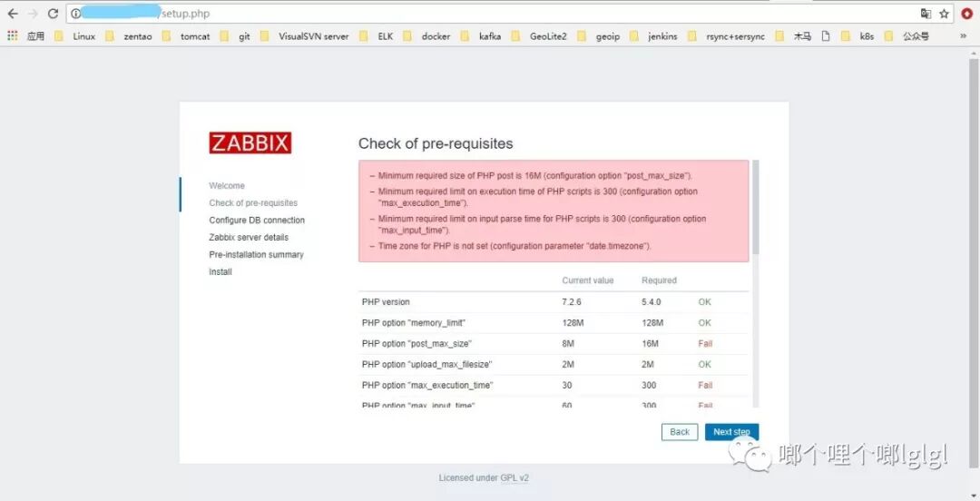Click the browser Back arrow

(13, 13)
